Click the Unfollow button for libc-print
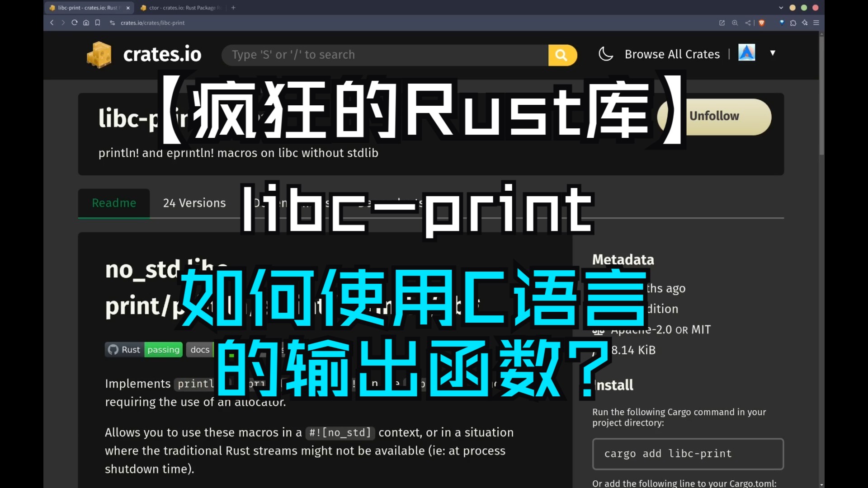The image size is (868, 488). coord(714,116)
